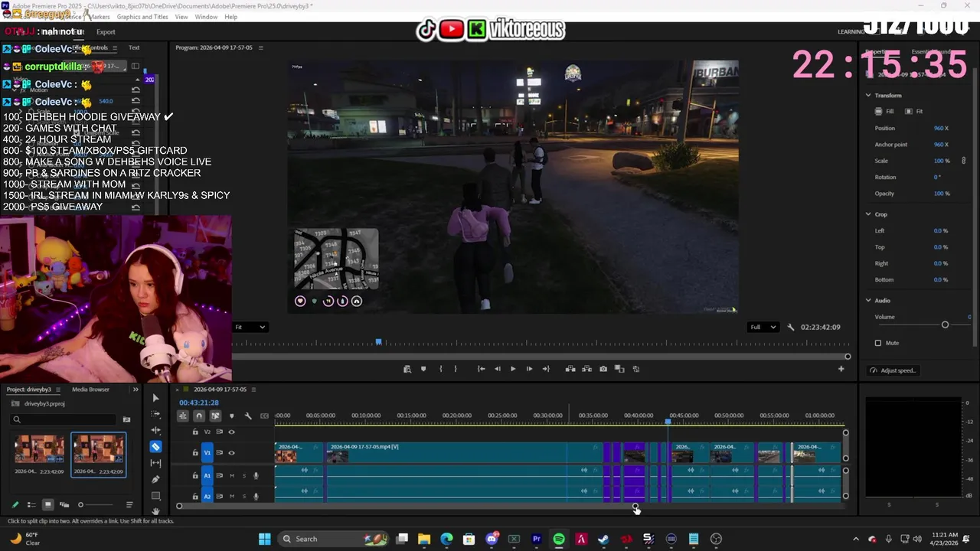Add marker in Program Monitor transport
Image resolution: width=980 pixels, height=551 pixels.
423,369
